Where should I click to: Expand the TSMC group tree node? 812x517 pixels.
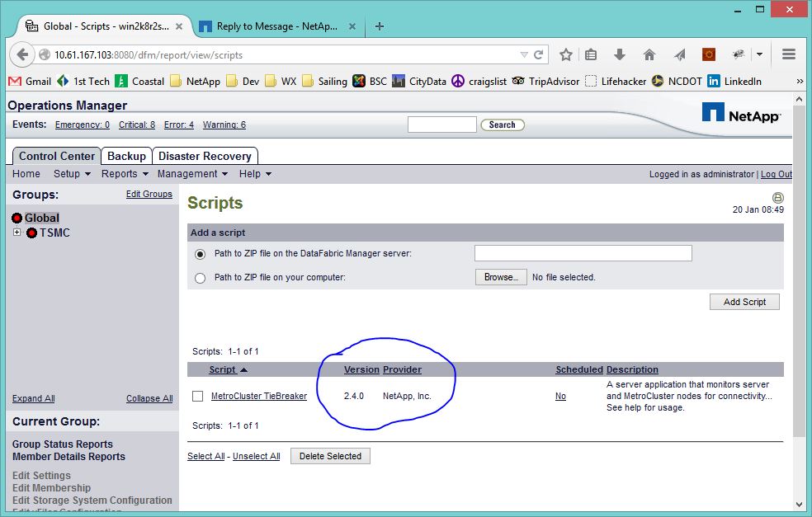click(17, 233)
